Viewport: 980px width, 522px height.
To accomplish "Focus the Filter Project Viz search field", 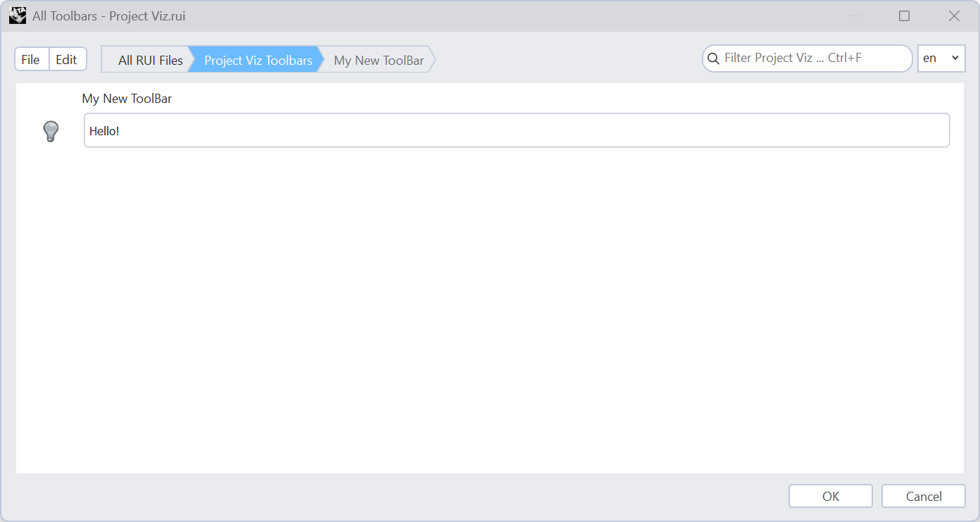I will (x=808, y=58).
